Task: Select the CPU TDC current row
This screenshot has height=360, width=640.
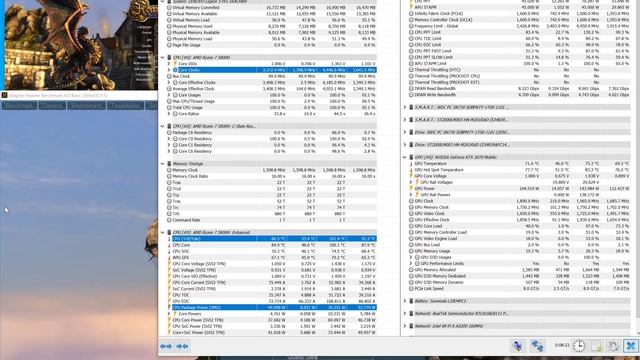Action: (271, 295)
